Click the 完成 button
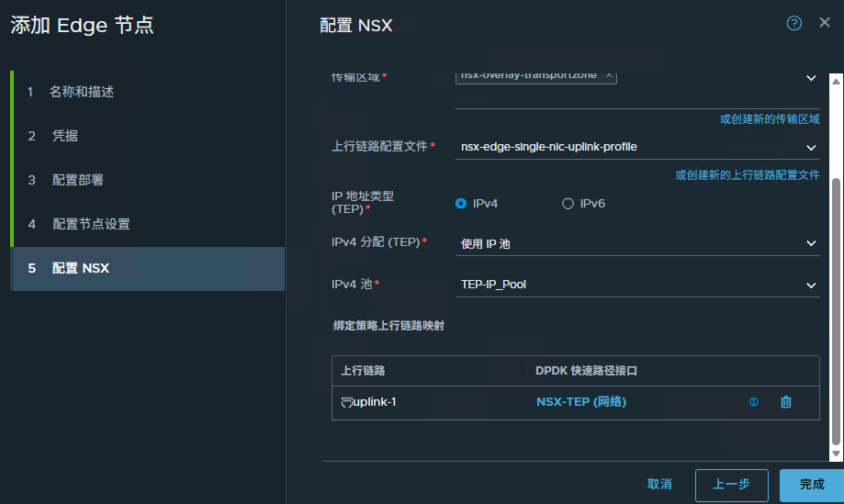Viewport: 844px width, 504px height. [811, 484]
